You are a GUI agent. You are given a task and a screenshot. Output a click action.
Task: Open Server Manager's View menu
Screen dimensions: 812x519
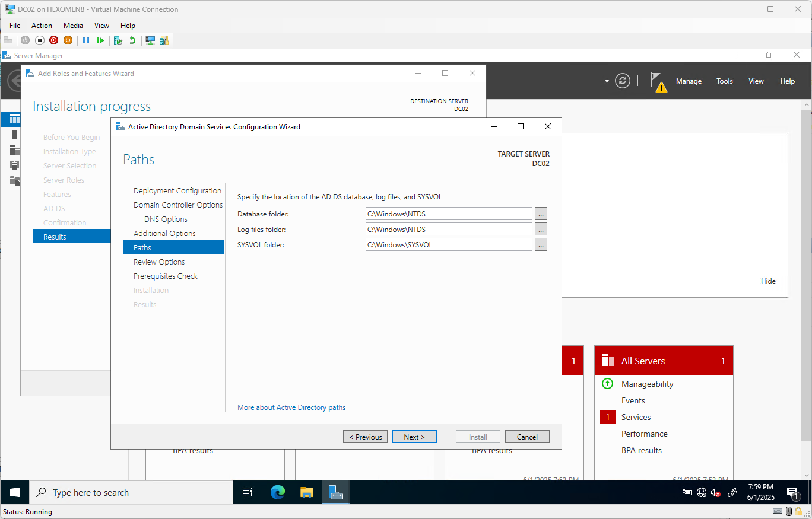[x=756, y=81]
